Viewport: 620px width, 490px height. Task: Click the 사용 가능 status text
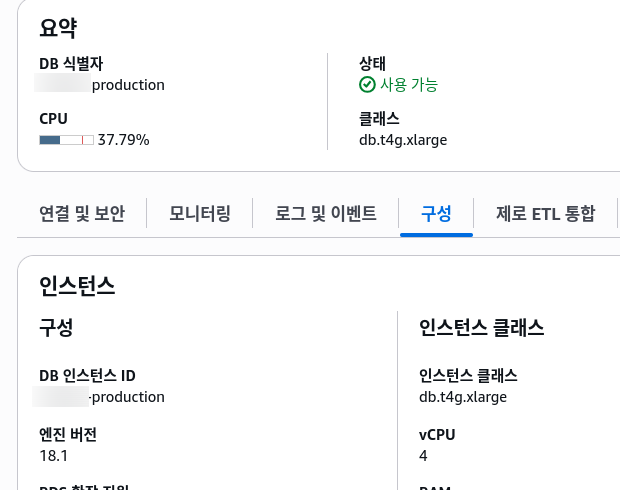(409, 85)
